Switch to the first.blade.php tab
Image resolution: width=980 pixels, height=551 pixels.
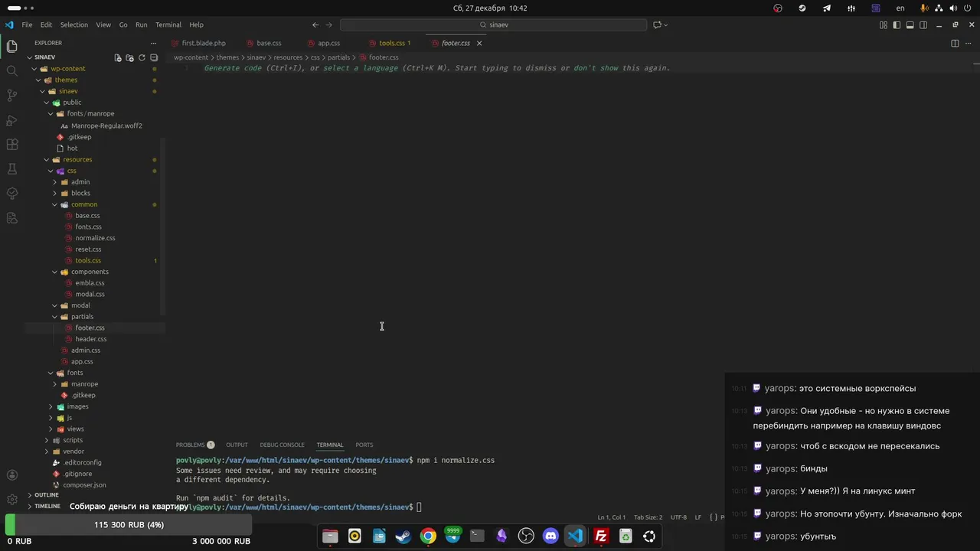[203, 44]
